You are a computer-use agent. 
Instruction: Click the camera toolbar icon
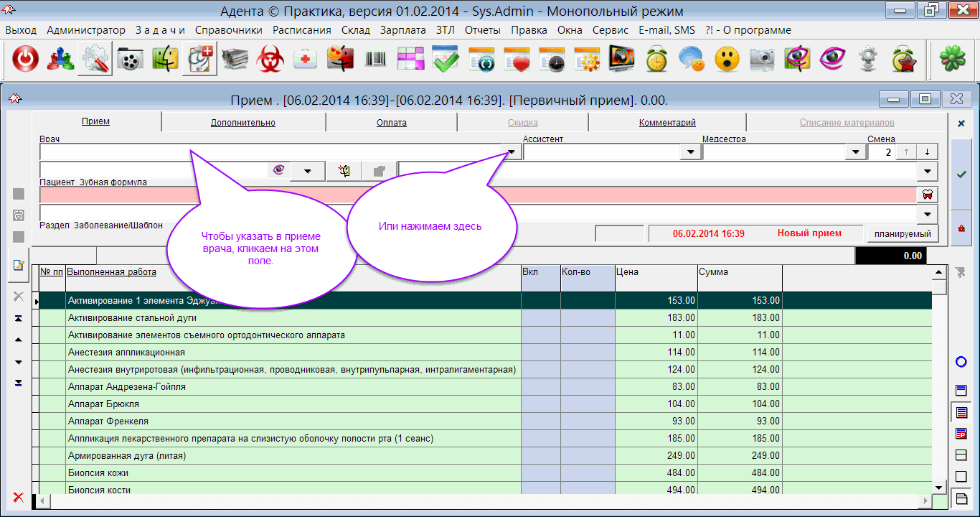(x=763, y=60)
